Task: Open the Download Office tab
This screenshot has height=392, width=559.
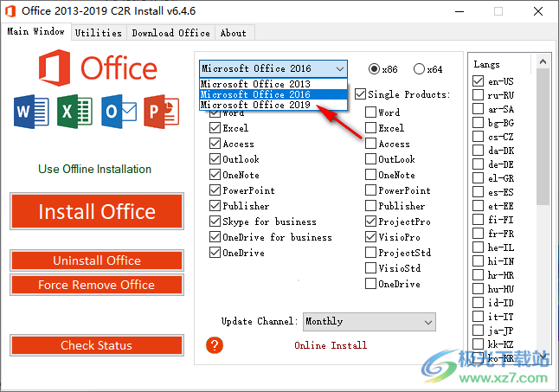Action: click(170, 33)
